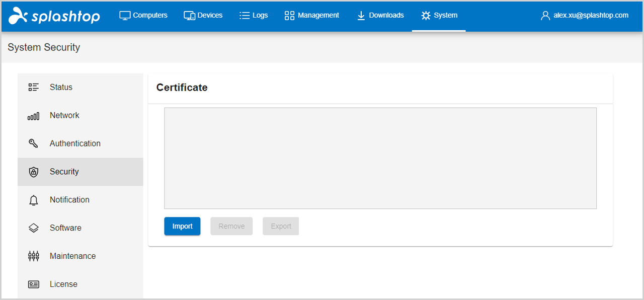This screenshot has width=644, height=300.
Task: Click the Splashtop logo
Action: click(54, 16)
